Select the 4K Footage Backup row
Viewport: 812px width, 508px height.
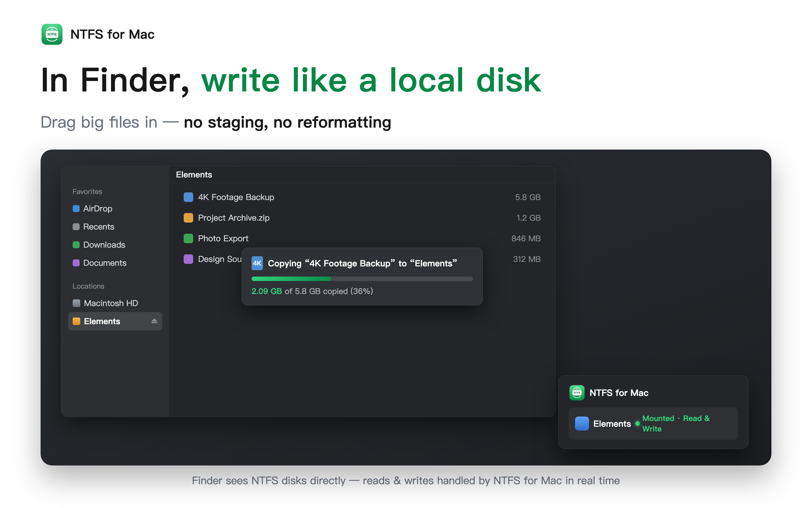click(362, 197)
